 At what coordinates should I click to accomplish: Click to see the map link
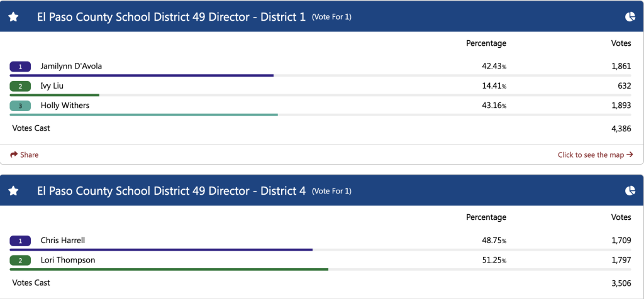pos(591,155)
